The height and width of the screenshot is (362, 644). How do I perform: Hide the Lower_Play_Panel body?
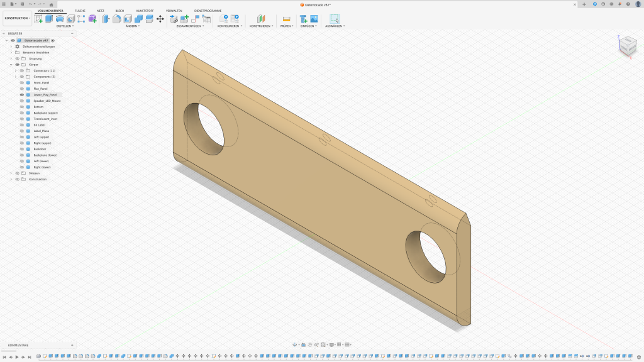point(21,95)
